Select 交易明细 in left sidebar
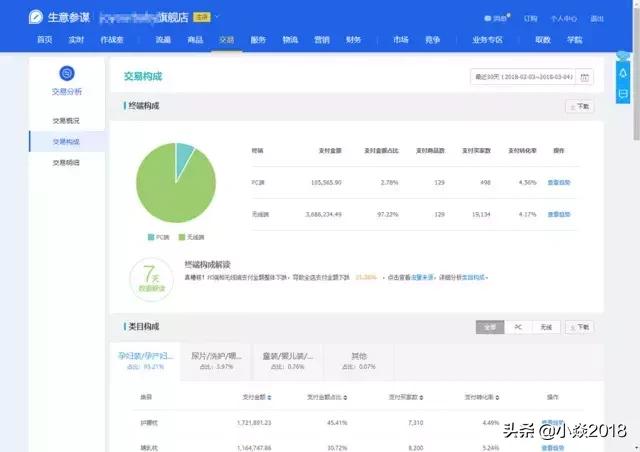 click(x=67, y=162)
